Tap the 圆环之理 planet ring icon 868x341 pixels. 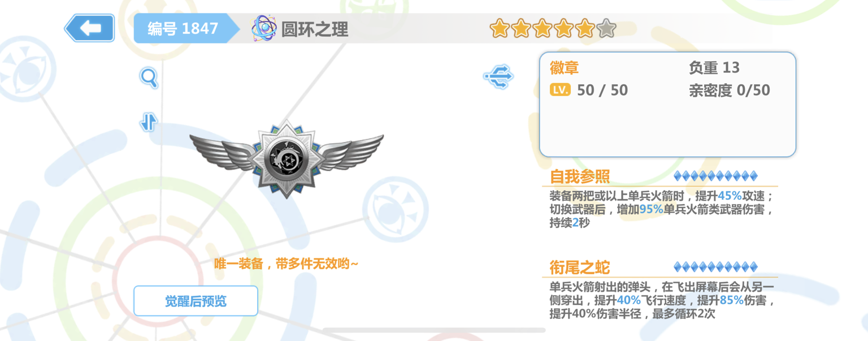(x=263, y=28)
